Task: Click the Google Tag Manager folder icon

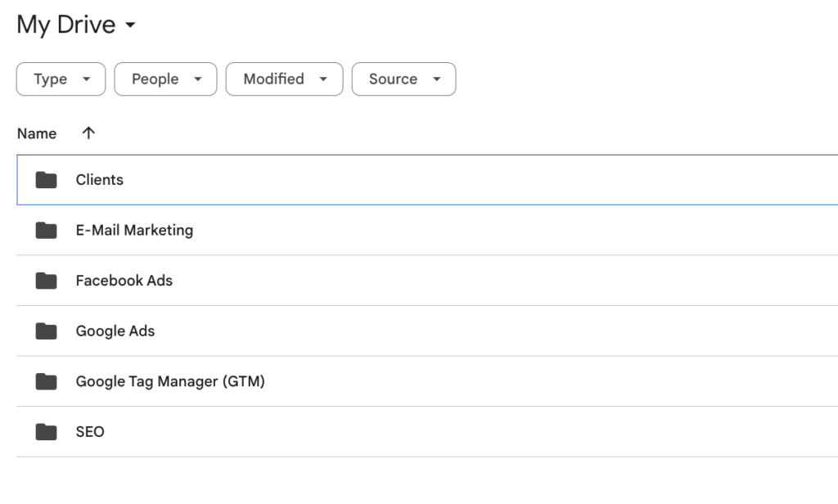Action: point(46,381)
